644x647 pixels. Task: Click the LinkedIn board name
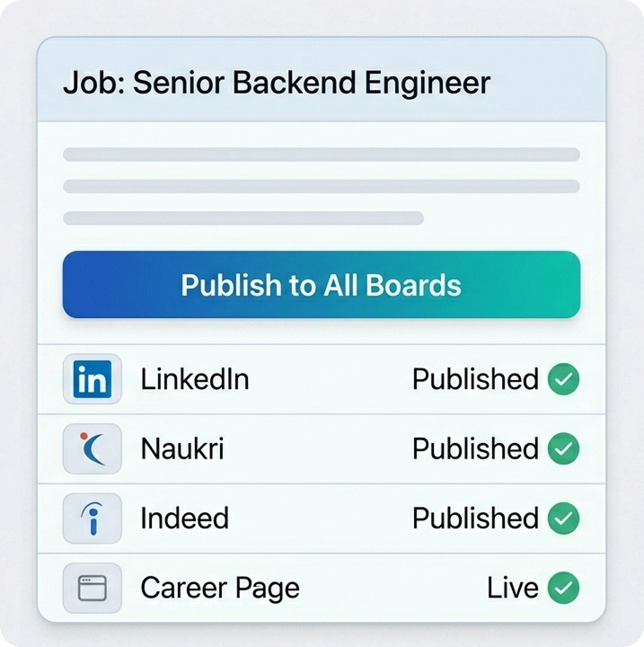click(194, 379)
